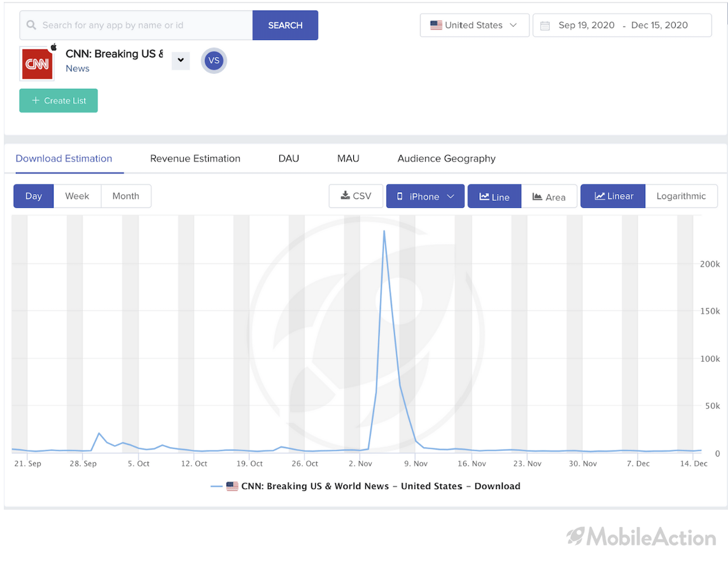
Task: Click the download peak in early November
Action: [x=384, y=231]
